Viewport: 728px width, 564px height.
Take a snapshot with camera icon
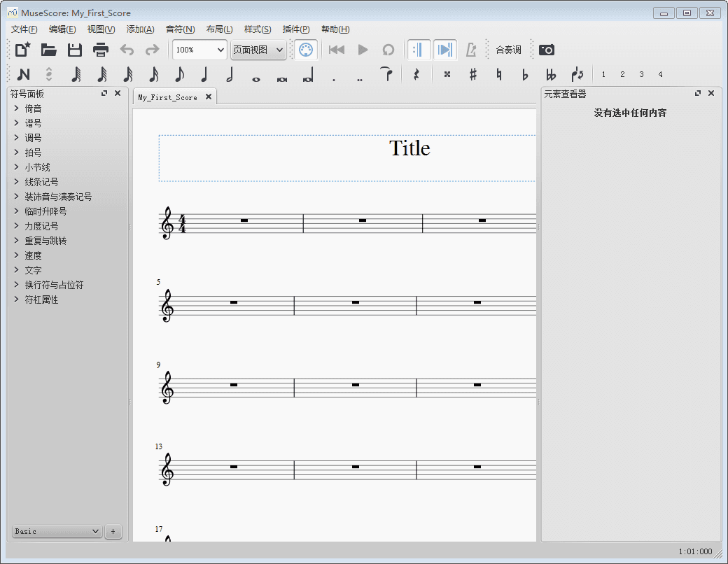pyautogui.click(x=547, y=50)
